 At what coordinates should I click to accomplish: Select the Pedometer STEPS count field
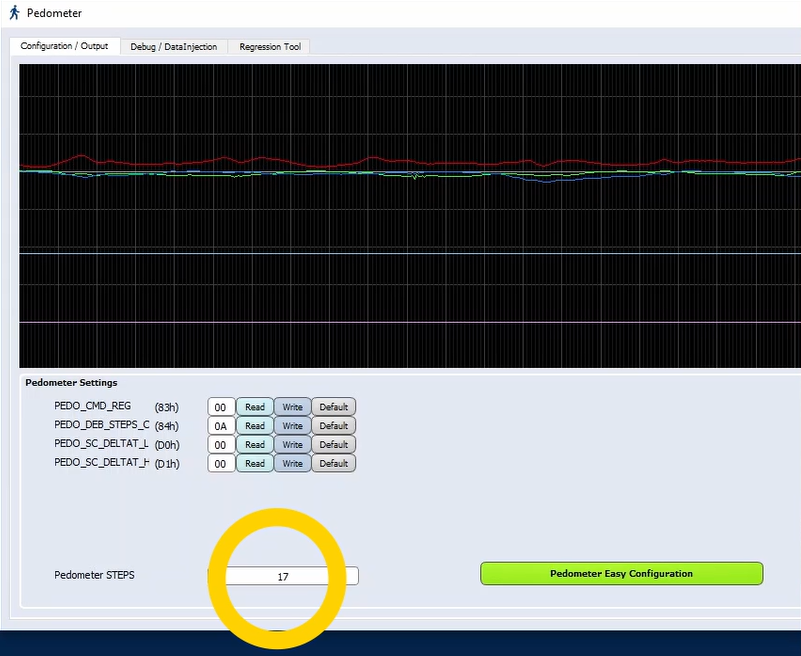pos(283,575)
